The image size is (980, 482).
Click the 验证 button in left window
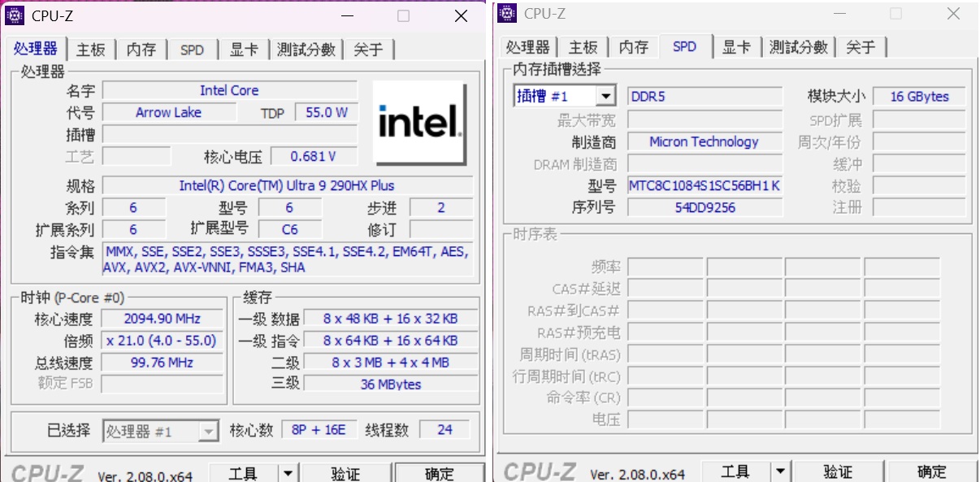click(x=345, y=473)
